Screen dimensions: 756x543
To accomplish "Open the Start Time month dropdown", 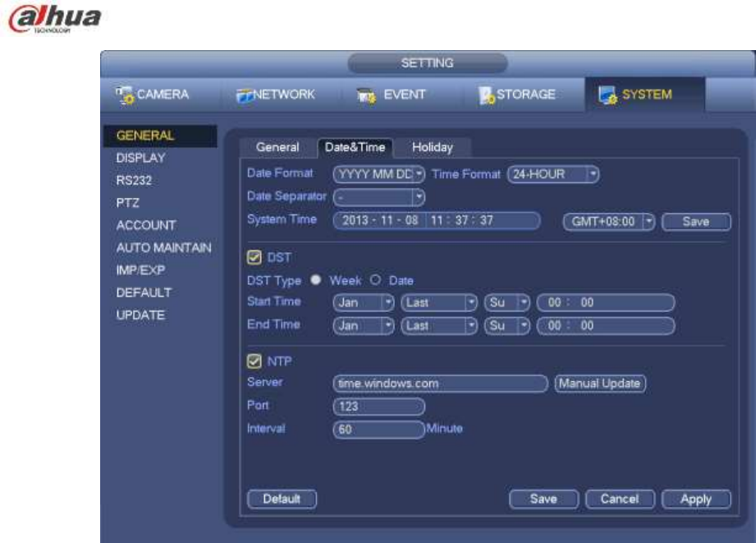I will [364, 302].
